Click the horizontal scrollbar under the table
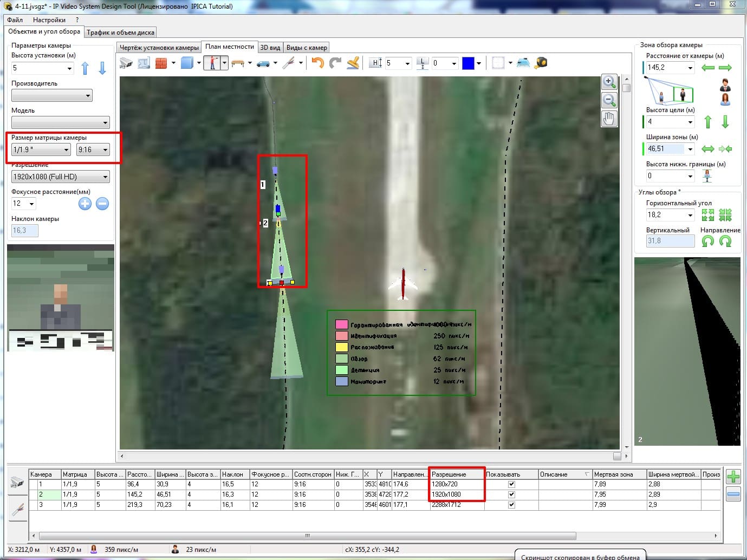The image size is (747, 560). [375, 536]
